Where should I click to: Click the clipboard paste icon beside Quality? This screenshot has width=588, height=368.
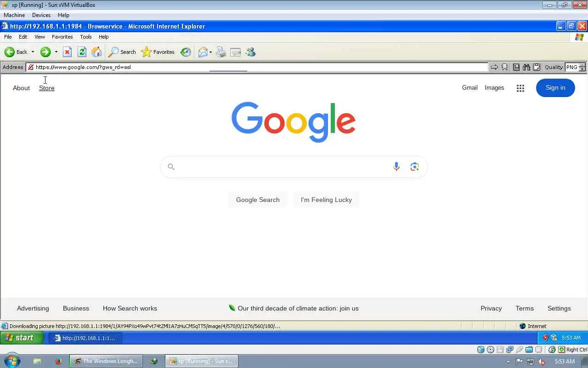[536, 67]
